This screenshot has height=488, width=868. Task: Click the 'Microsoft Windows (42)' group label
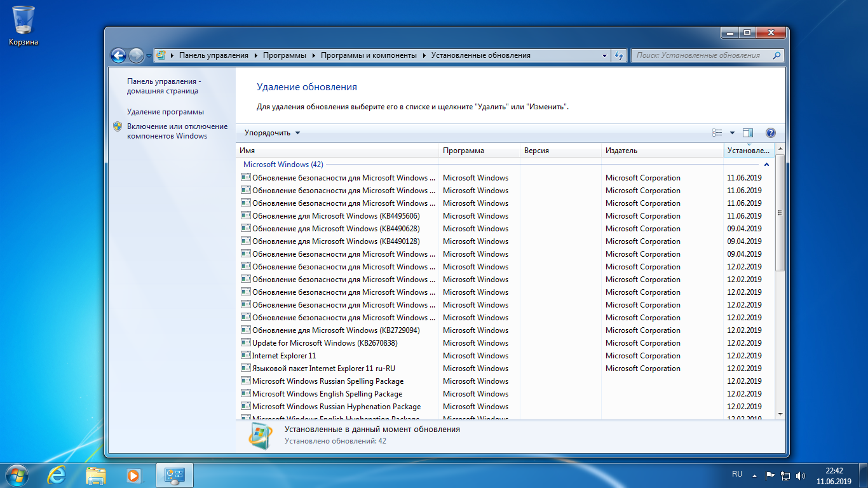coord(283,165)
